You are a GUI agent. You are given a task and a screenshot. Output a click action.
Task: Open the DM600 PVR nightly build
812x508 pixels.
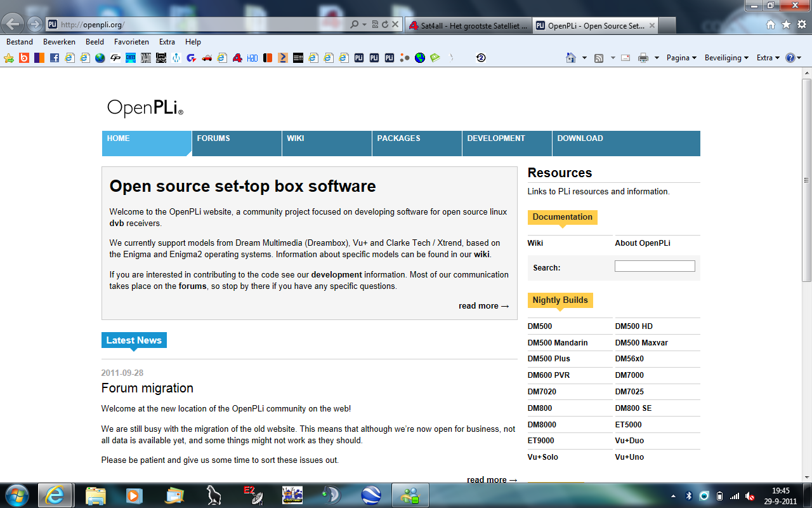click(x=549, y=375)
